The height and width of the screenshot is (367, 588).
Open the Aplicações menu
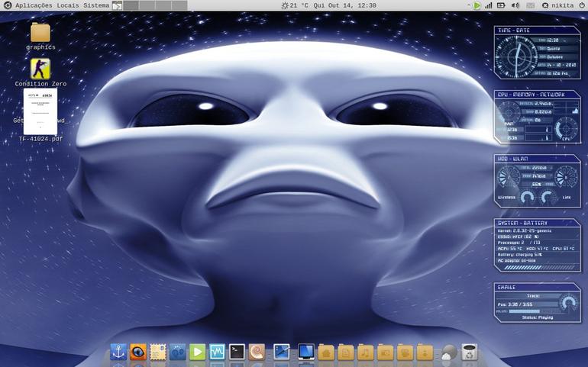coord(34,5)
